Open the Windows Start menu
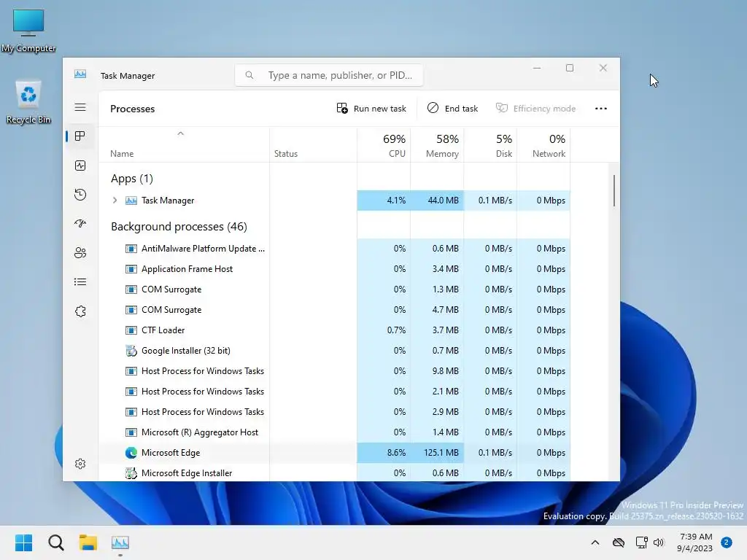 [24, 542]
